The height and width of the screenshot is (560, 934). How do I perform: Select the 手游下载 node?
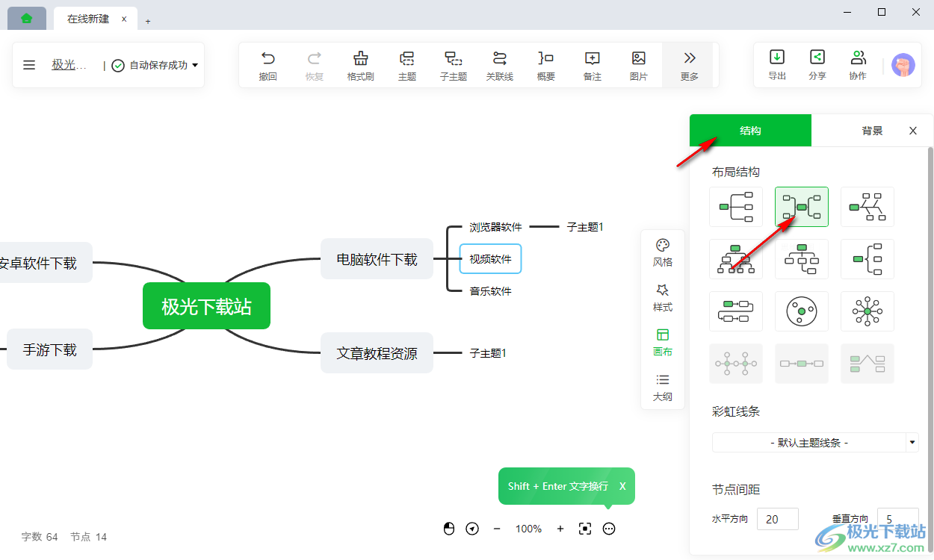tap(49, 349)
